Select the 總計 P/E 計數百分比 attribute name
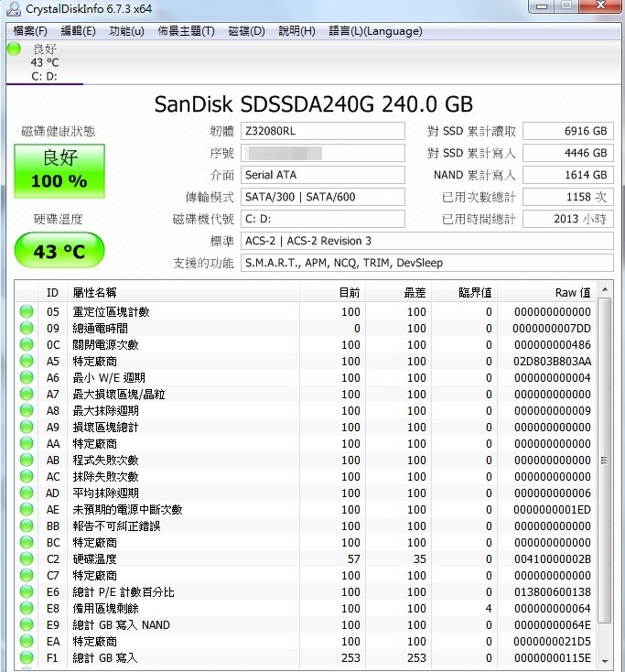 pos(124,591)
